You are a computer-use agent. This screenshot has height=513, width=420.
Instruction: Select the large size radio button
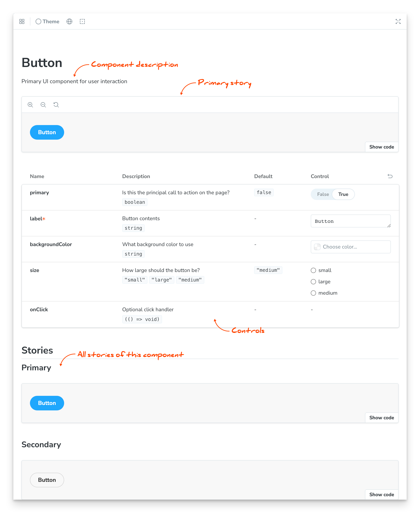pos(313,281)
